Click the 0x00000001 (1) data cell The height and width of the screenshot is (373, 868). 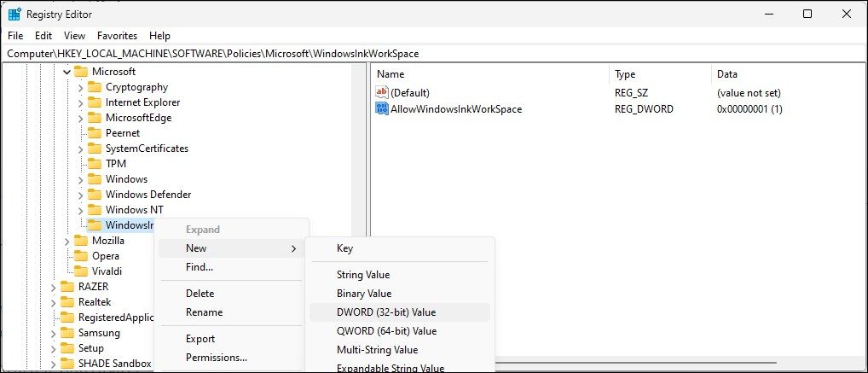[749, 109]
